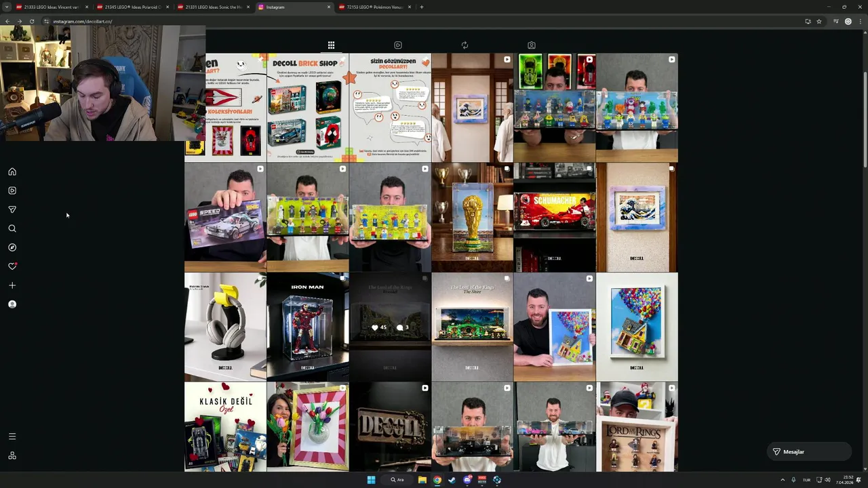Close the Instagram browser tab
The height and width of the screenshot is (488, 868).
[329, 7]
